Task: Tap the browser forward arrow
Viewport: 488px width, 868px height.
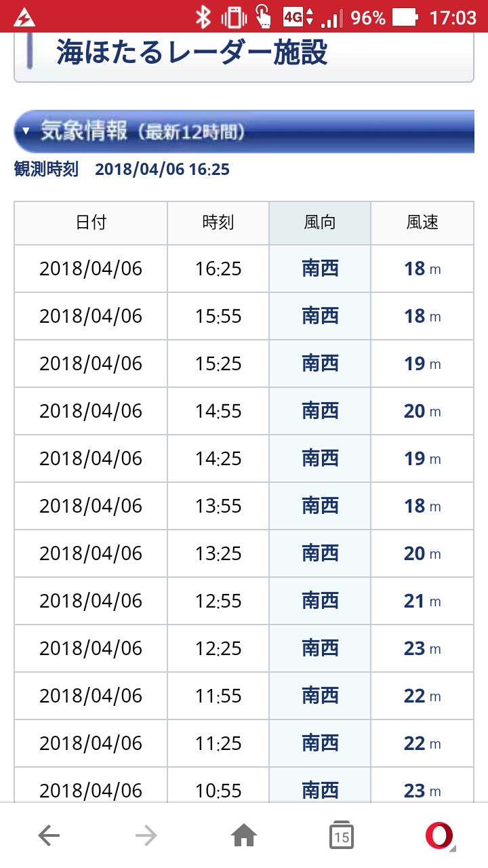Action: 146,836
